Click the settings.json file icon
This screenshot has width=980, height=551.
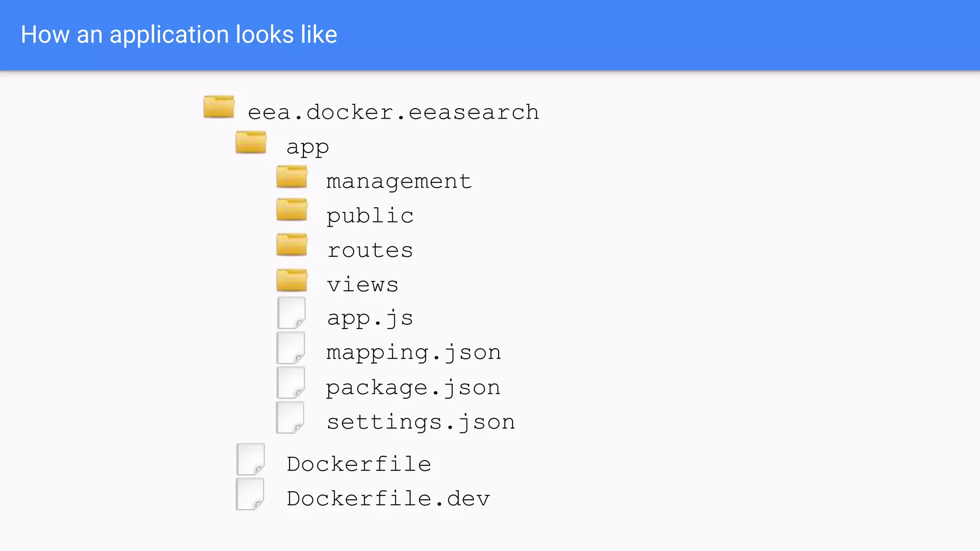(x=290, y=418)
